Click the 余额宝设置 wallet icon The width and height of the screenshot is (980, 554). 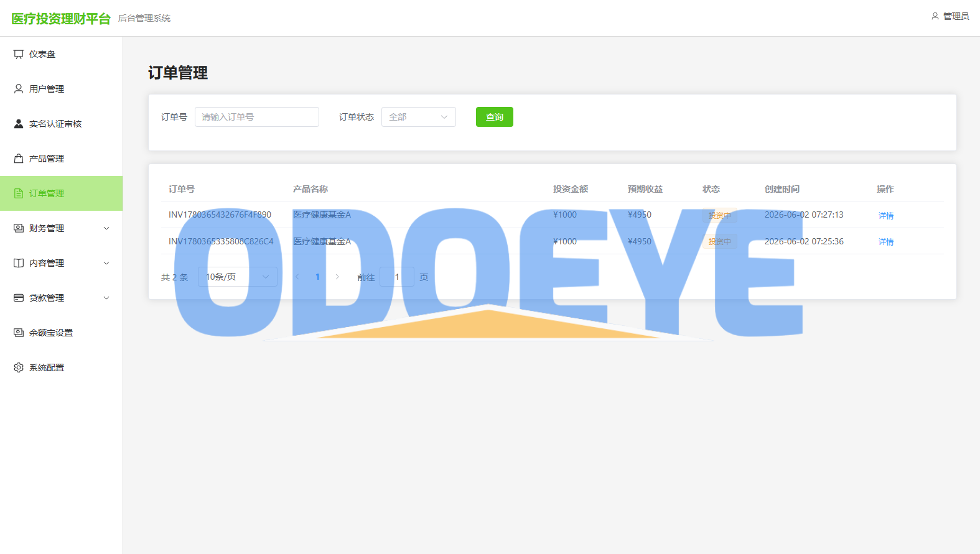19,333
